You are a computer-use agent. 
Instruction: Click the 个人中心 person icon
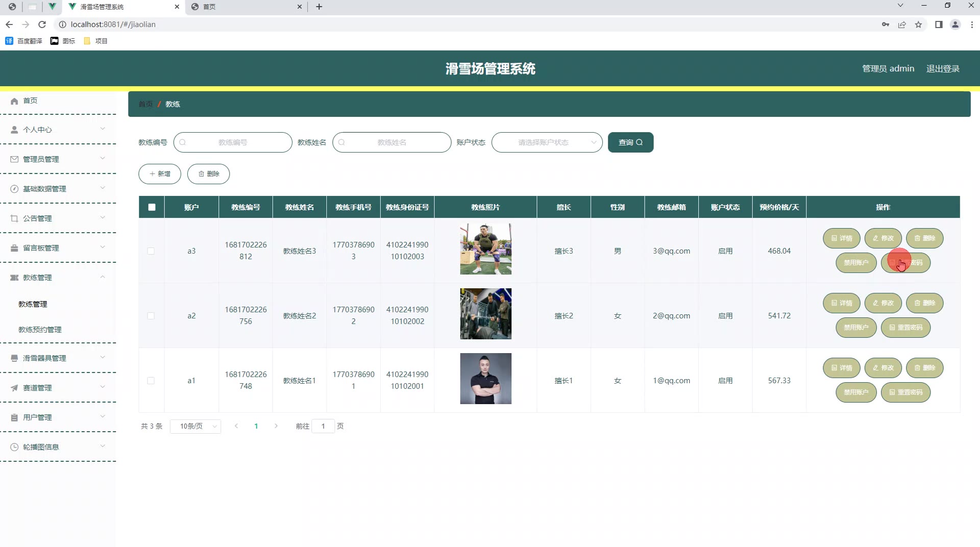pyautogui.click(x=14, y=130)
